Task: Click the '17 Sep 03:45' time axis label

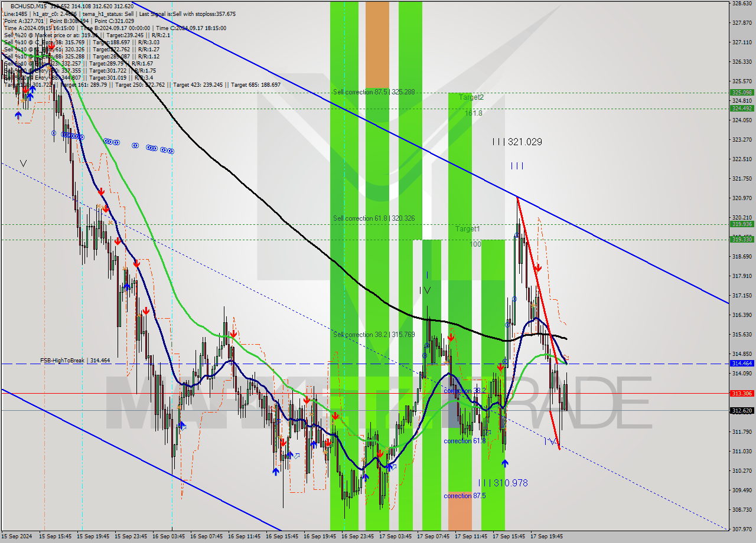Action: [395, 537]
